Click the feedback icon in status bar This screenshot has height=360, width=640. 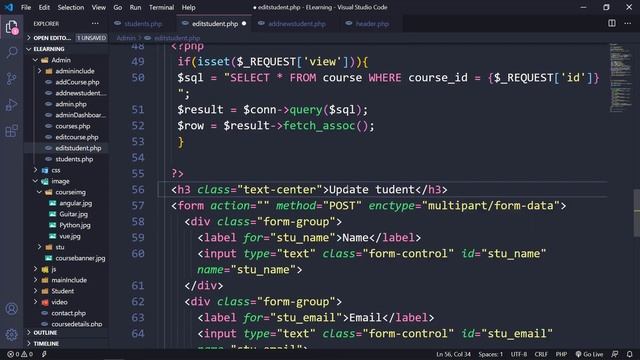615,354
